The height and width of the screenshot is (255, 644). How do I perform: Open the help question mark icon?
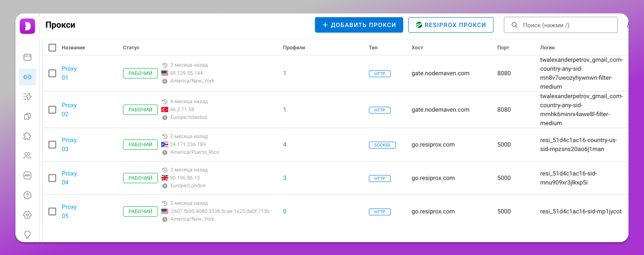click(27, 195)
